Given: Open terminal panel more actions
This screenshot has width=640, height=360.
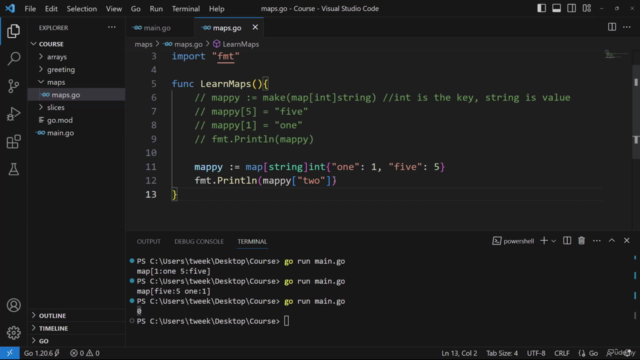Looking at the screenshot, I should point(597,241).
